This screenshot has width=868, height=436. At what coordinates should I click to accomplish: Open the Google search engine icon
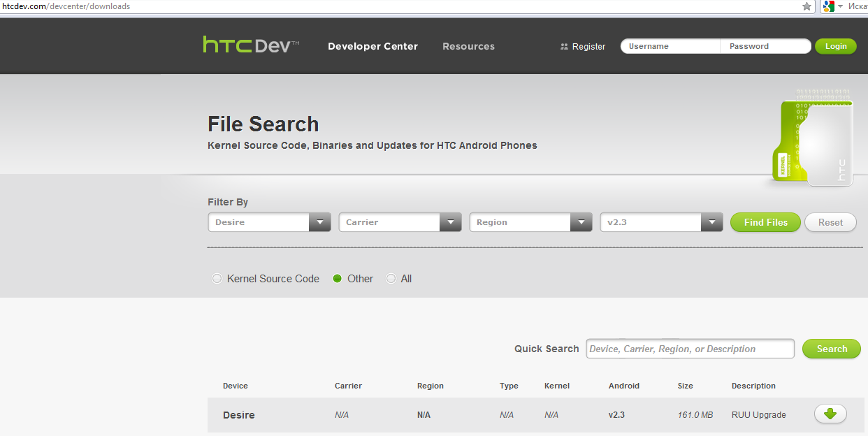pyautogui.click(x=829, y=6)
